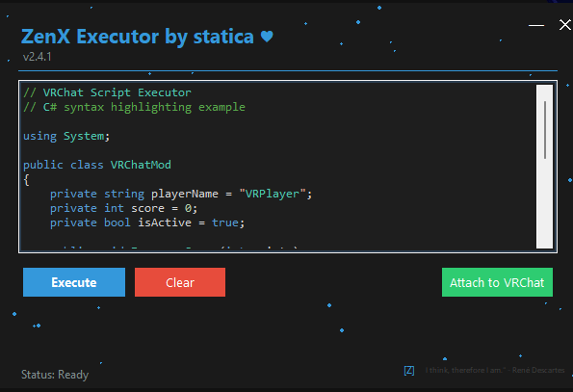Click the playerName string declaration line

pyautogui.click(x=181, y=194)
